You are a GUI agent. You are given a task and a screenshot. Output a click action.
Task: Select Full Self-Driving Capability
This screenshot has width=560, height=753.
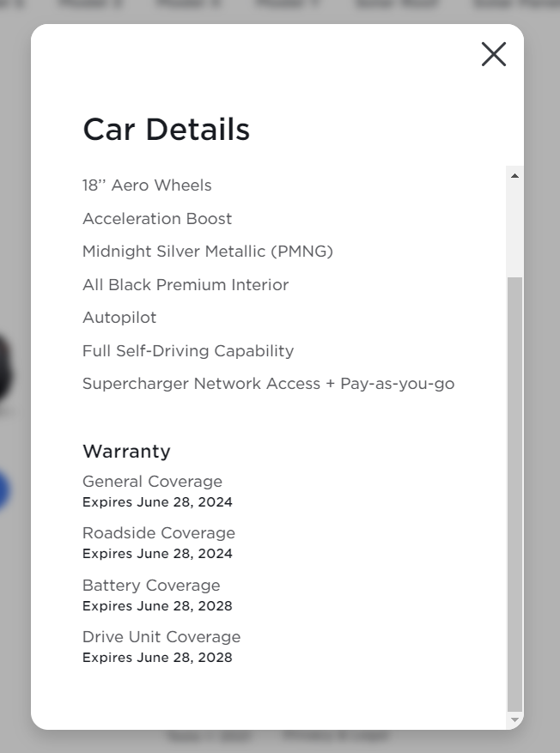pos(188,351)
